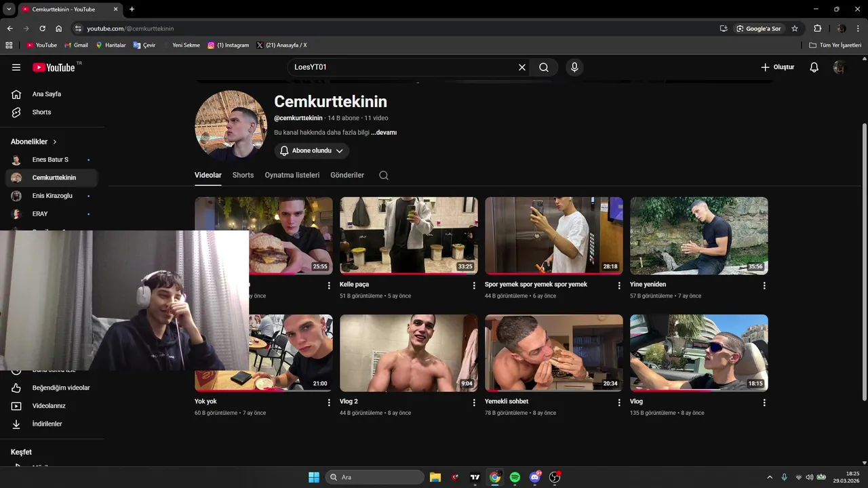Open the YouTube hamburger guide menu

coord(16,67)
